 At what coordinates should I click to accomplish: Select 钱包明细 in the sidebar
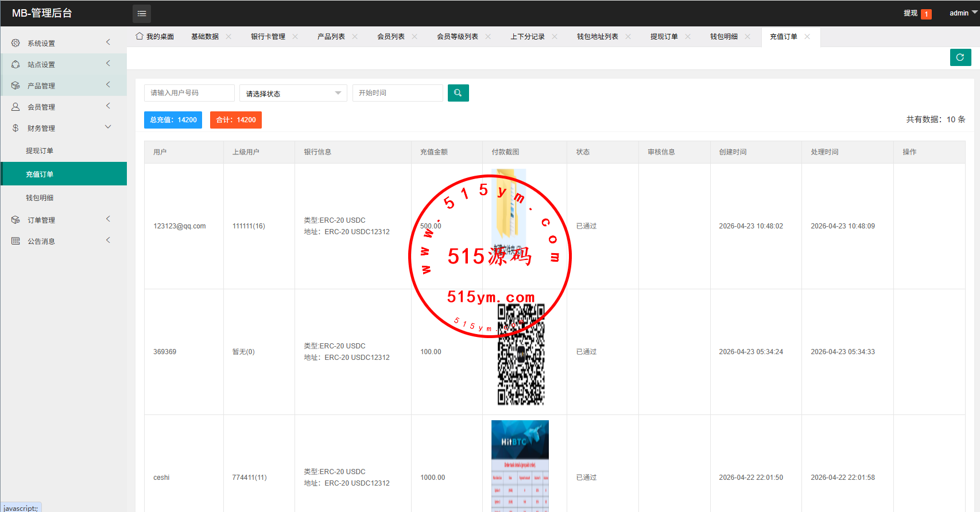click(x=40, y=198)
